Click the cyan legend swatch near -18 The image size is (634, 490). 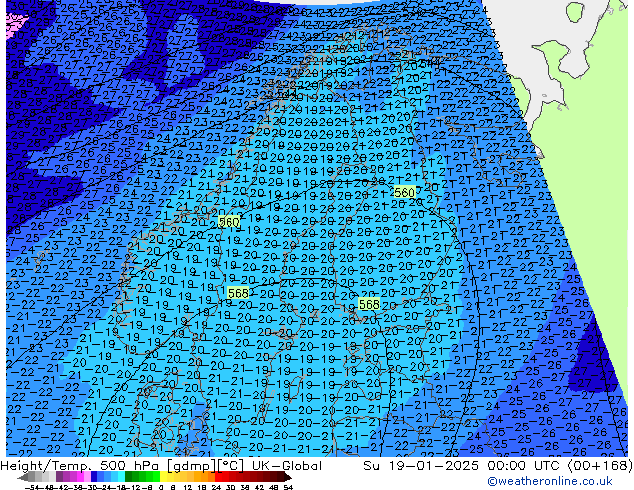point(121,476)
